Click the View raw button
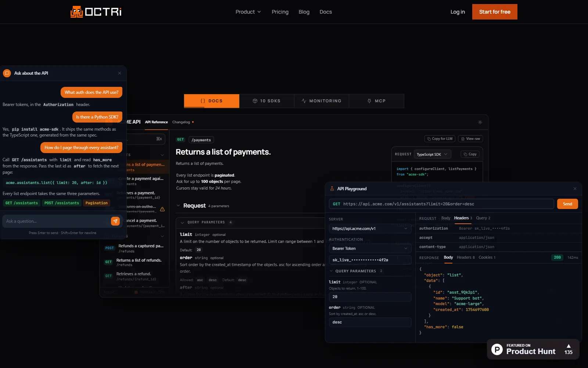The height and width of the screenshot is (368, 588). pos(470,139)
